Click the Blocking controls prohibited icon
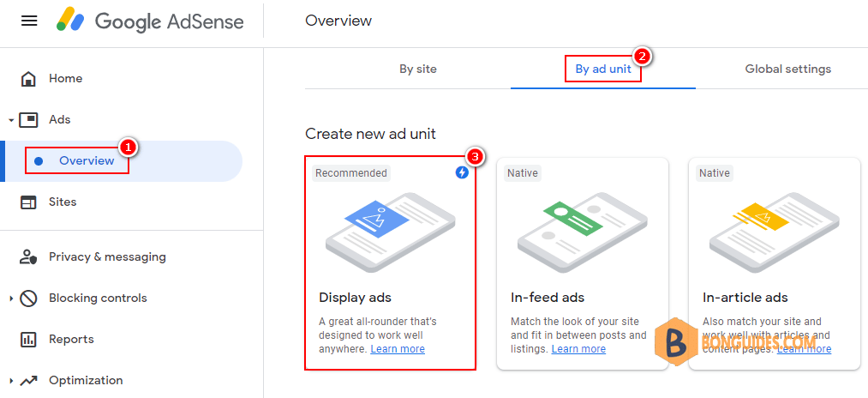Screen dimensions: 868x398 click(x=28, y=298)
